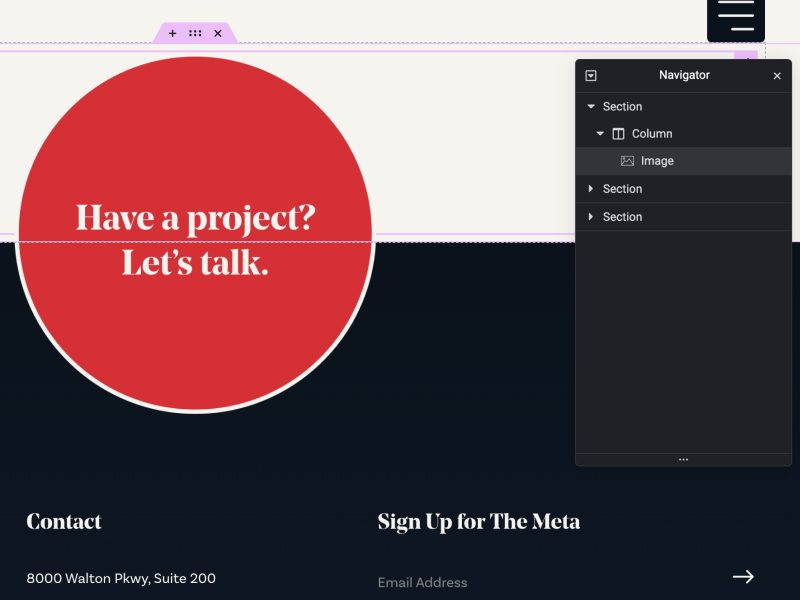
Task: Click the Navigator bottom resize dots handle
Action: [683, 460]
